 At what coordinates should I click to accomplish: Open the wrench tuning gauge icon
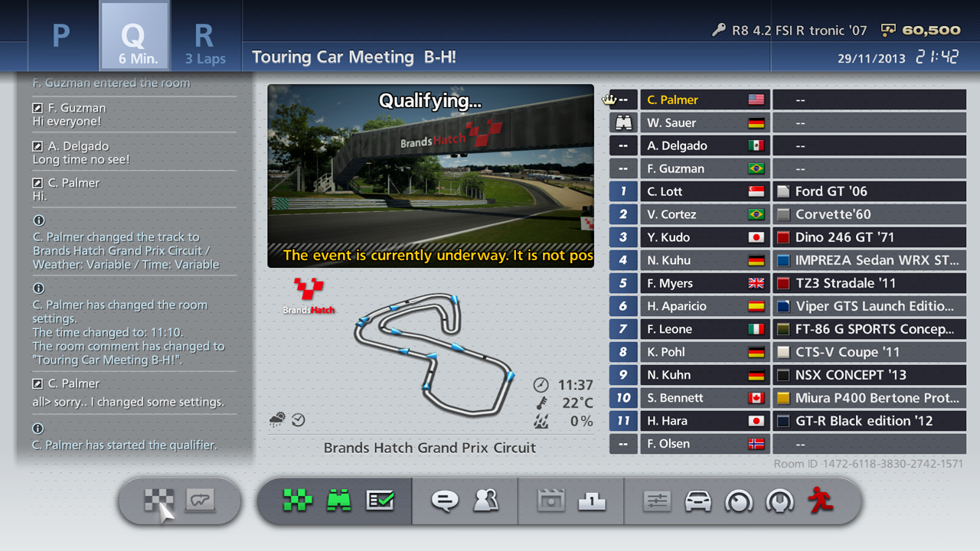(x=780, y=501)
